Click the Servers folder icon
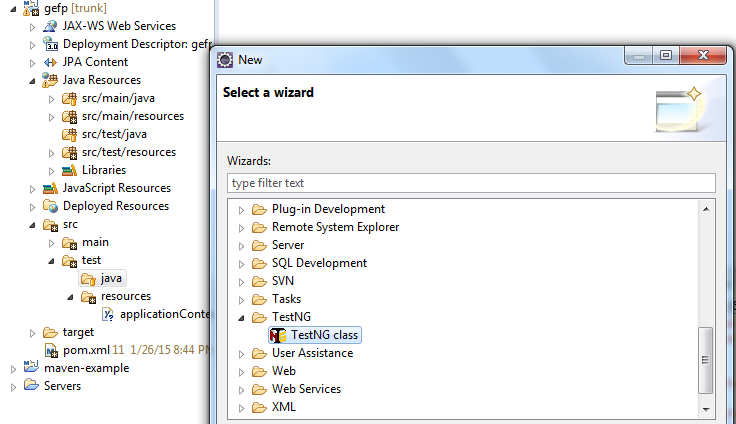 click(31, 386)
